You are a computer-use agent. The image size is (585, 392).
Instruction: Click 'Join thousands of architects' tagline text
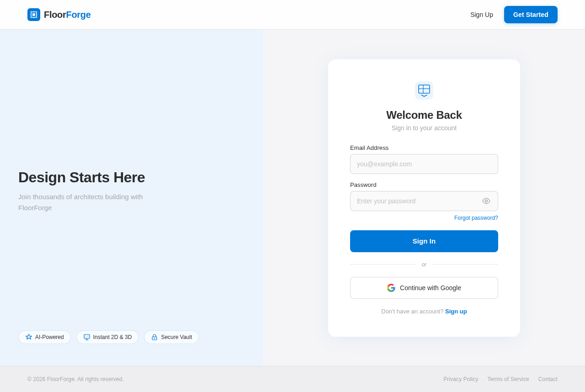(80, 202)
